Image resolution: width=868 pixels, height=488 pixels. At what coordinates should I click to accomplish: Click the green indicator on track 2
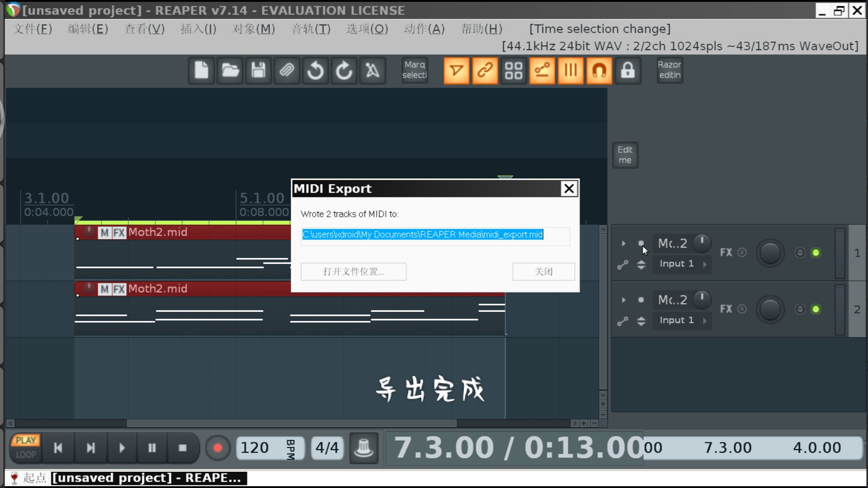[x=816, y=309]
